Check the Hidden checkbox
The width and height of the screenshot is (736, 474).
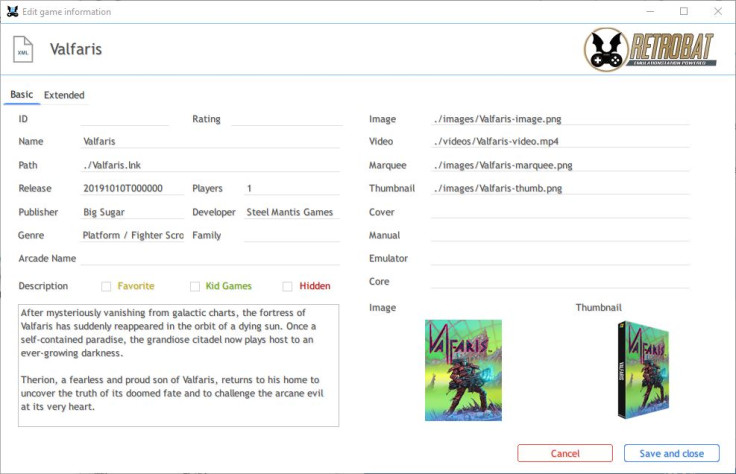tap(287, 286)
